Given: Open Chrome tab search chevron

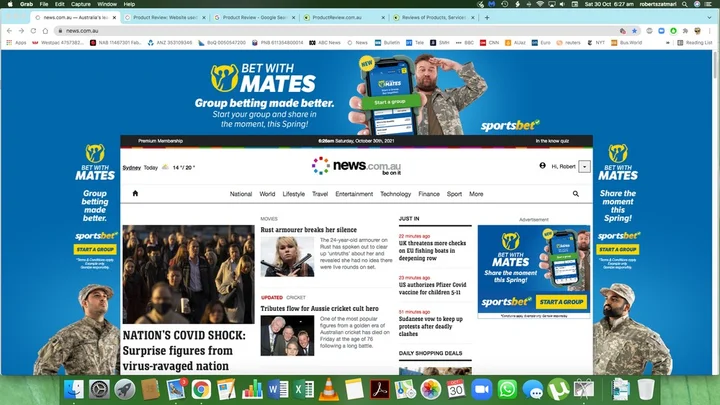Looking at the screenshot, I should click(x=709, y=17).
